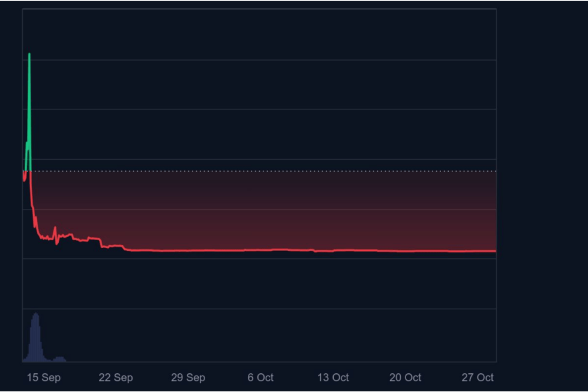The width and height of the screenshot is (588, 392).
Task: Click the 22 Sep date label
Action: click(115, 378)
